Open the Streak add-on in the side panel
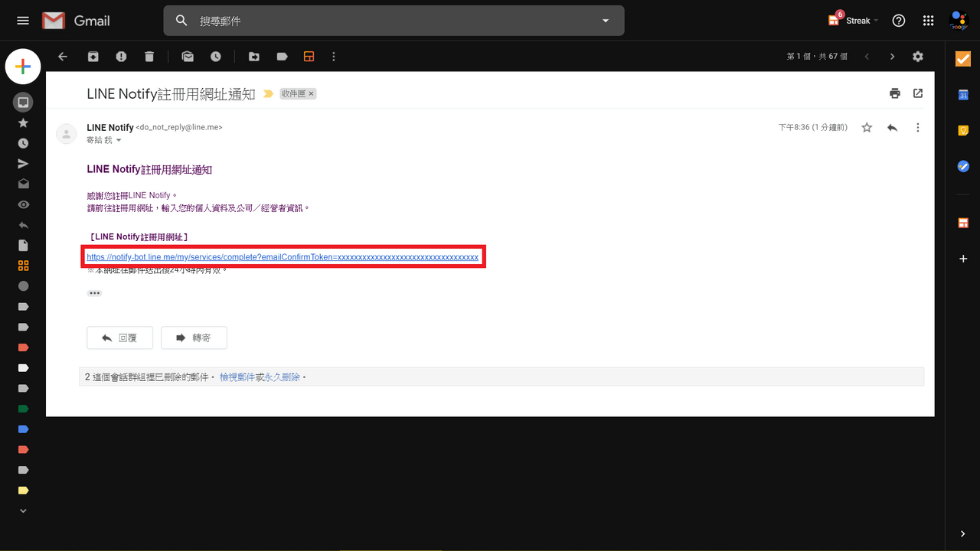Image resolution: width=980 pixels, height=551 pixels. pos(963,223)
